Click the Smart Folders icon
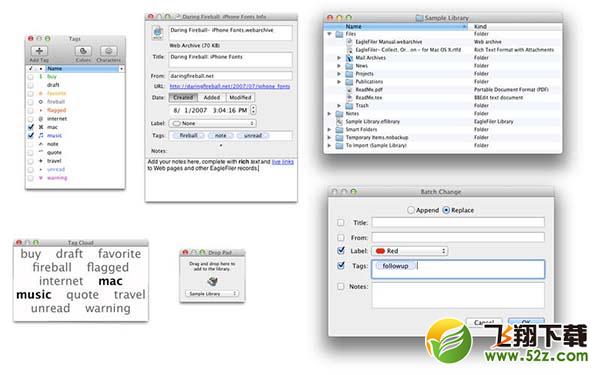The image size is (600, 375). 339,130
